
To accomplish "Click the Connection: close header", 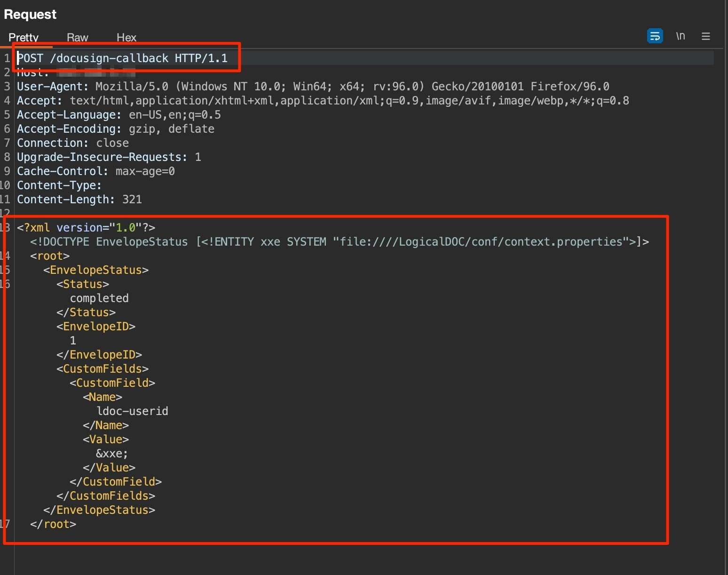I will 73,143.
